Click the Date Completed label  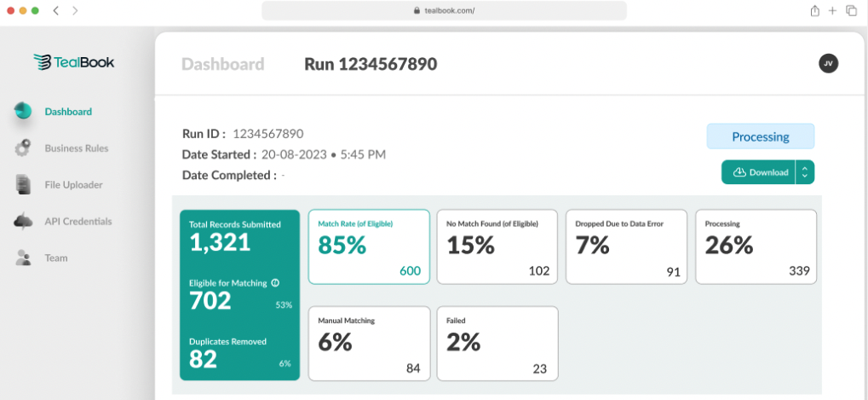[x=229, y=176]
